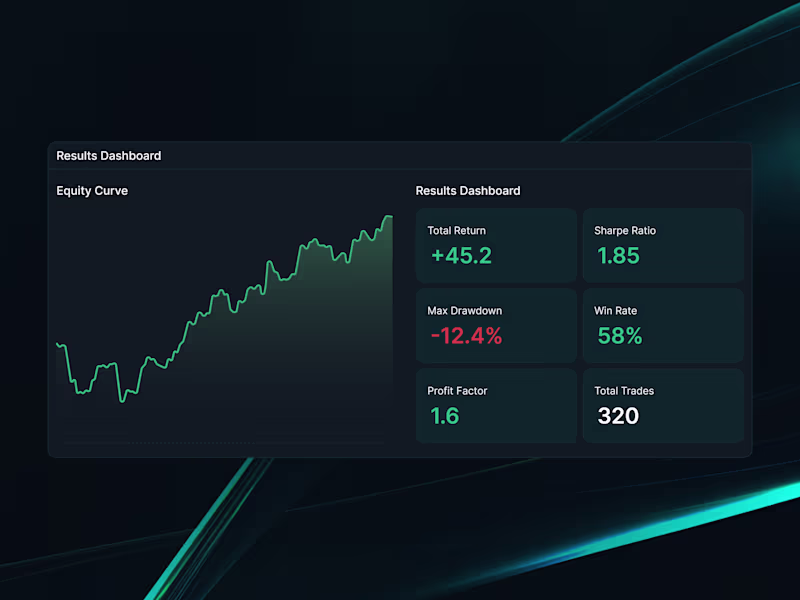Select the Total Trades card
The image size is (800, 600).
click(x=662, y=405)
